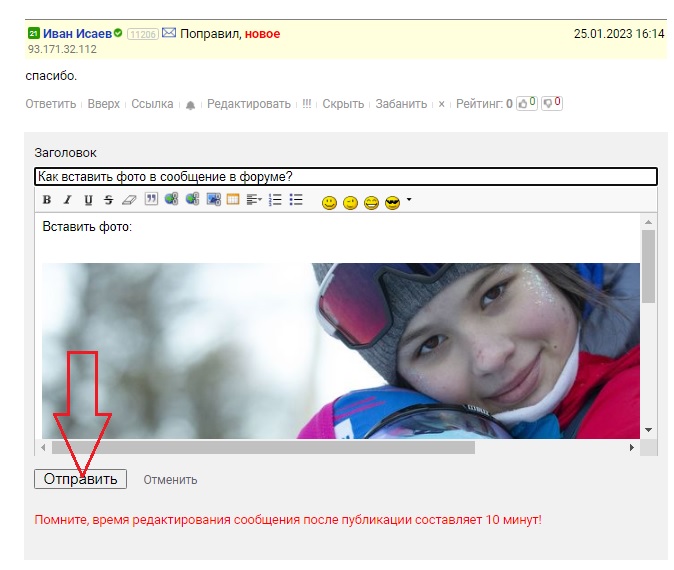Insert the winking emoji
The image size is (674, 570).
(x=350, y=202)
